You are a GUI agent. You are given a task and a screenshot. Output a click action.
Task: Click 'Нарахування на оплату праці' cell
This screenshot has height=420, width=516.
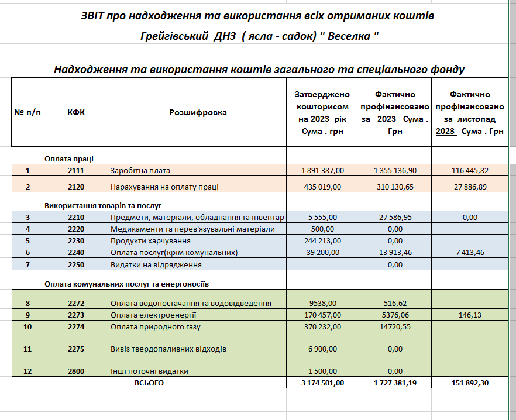(198, 184)
